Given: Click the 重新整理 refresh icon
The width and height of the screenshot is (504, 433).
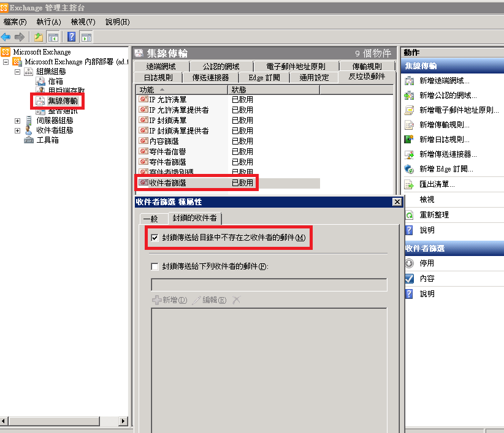Looking at the screenshot, I should [x=409, y=215].
